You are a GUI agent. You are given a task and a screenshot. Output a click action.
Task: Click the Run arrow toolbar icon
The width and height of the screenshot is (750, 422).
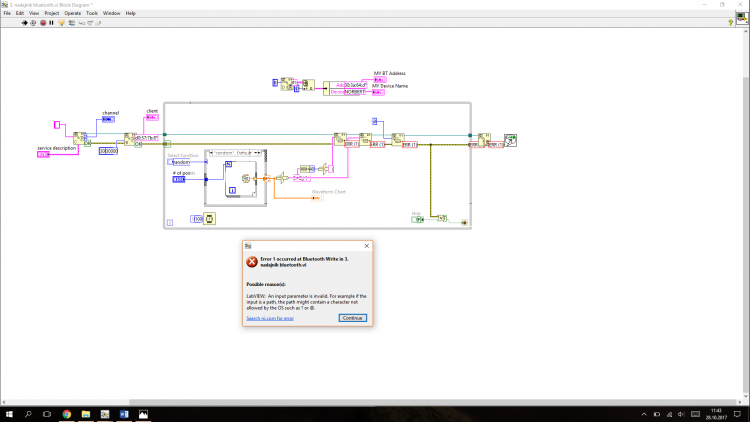(x=24, y=22)
